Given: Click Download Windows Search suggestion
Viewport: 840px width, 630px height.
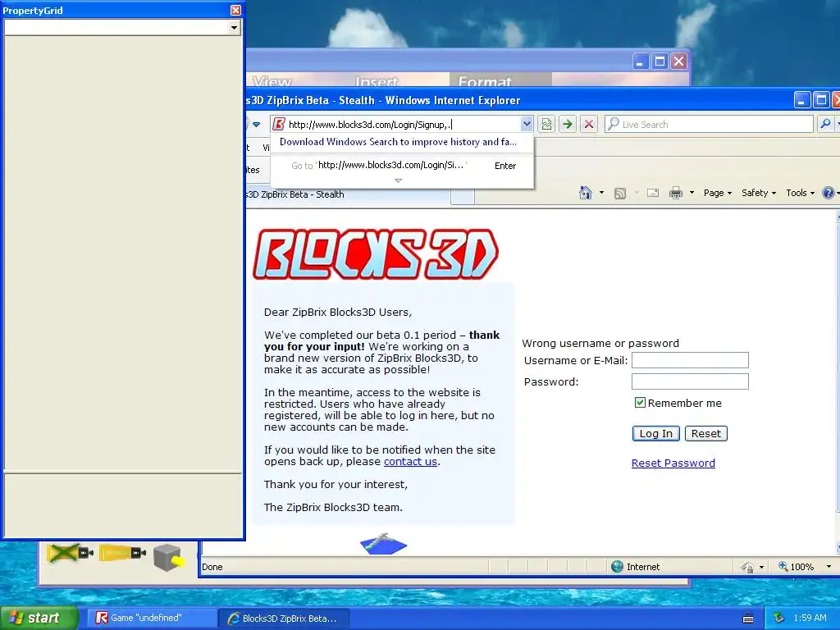Looking at the screenshot, I should tap(398, 142).
